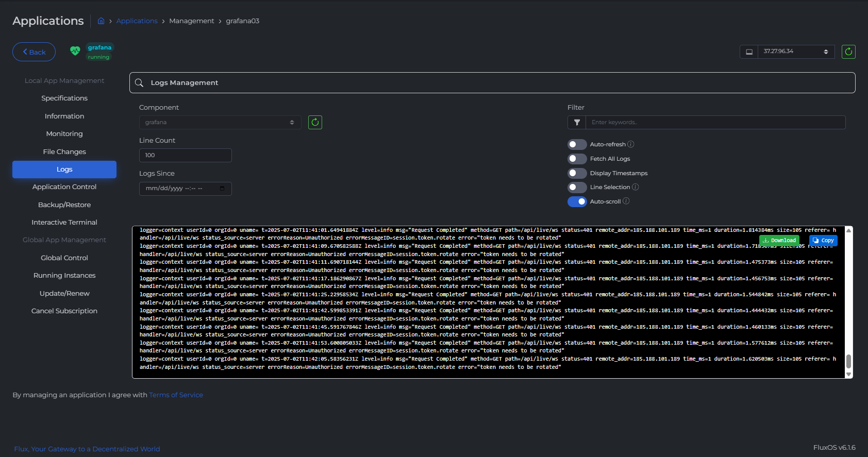Click the home icon in breadcrumb
The image size is (868, 457).
point(101,21)
